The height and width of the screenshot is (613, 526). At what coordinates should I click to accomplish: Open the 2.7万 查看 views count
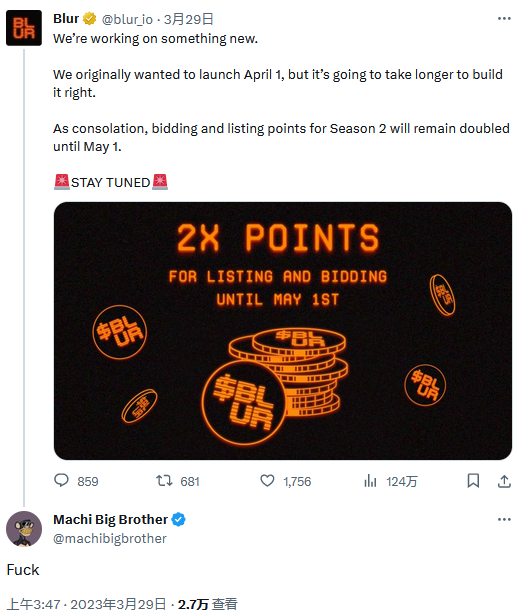pos(208,604)
